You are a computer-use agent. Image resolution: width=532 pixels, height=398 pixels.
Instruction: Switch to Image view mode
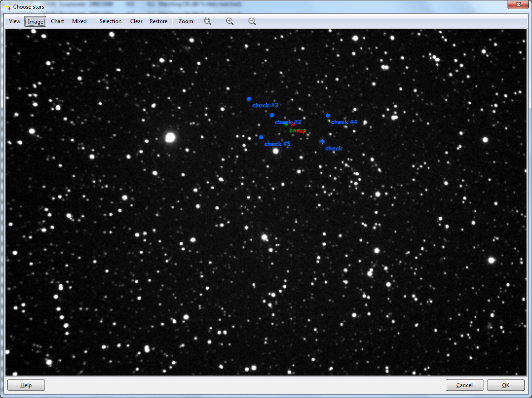pos(35,21)
